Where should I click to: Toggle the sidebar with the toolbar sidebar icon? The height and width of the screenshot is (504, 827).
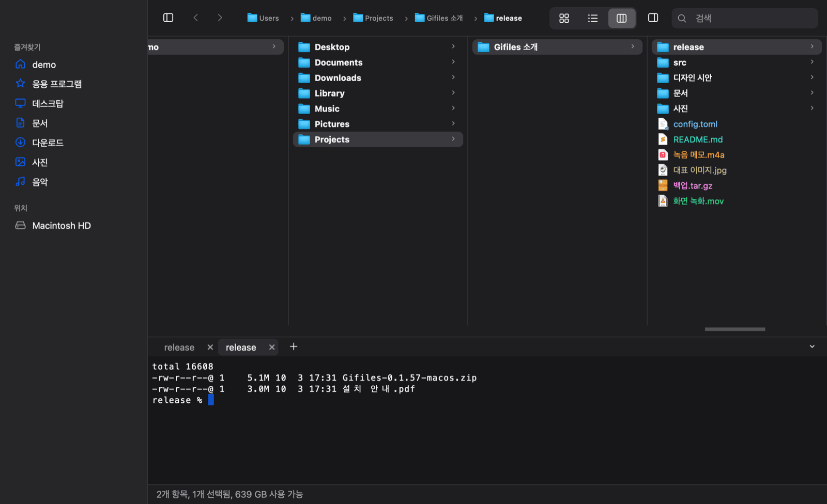click(168, 18)
